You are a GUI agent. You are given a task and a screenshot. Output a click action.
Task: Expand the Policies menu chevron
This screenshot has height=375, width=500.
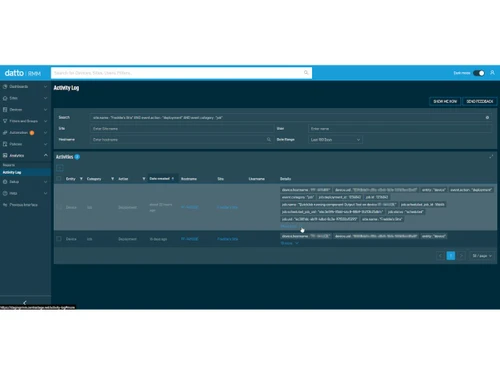pyautogui.click(x=45, y=144)
